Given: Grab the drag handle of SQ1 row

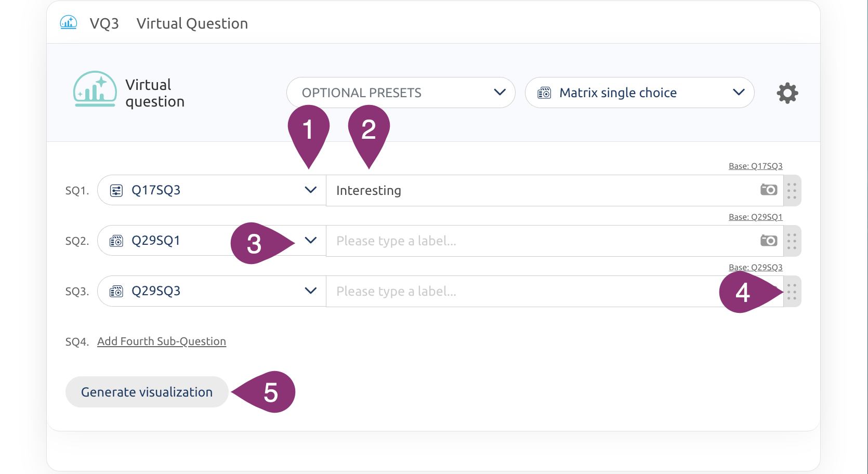Looking at the screenshot, I should tap(792, 191).
